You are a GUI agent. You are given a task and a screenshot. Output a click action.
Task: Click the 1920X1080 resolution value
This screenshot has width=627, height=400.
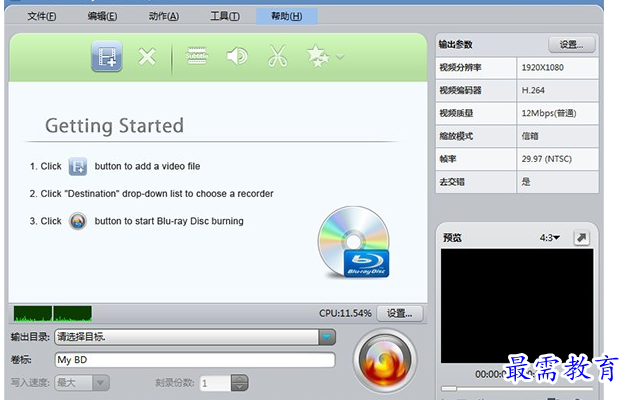click(x=557, y=68)
